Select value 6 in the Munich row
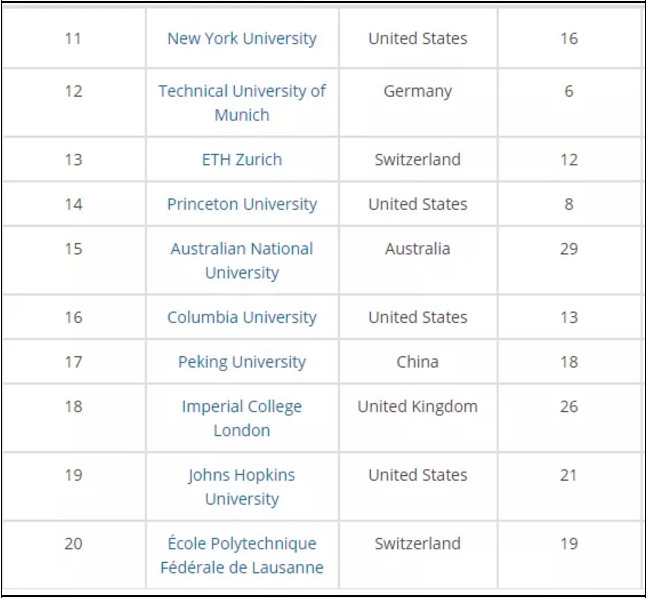The height and width of the screenshot is (598, 648). pos(569,92)
